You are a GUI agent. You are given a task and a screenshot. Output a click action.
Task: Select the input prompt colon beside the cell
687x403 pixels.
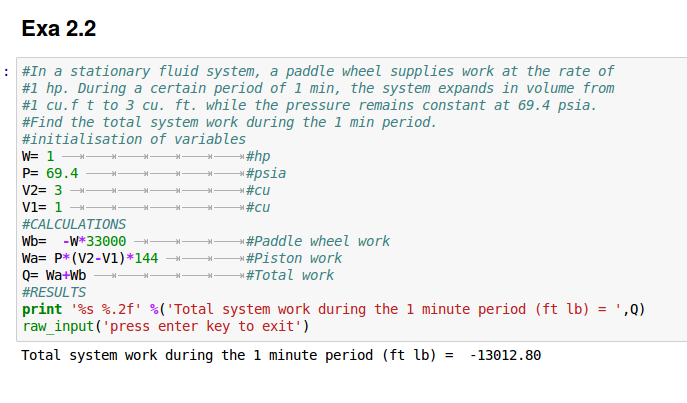tap(7, 71)
